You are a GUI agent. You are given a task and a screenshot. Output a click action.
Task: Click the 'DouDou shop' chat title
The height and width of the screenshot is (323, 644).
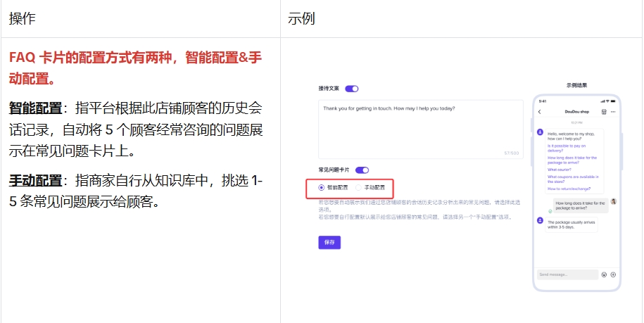coord(576,112)
